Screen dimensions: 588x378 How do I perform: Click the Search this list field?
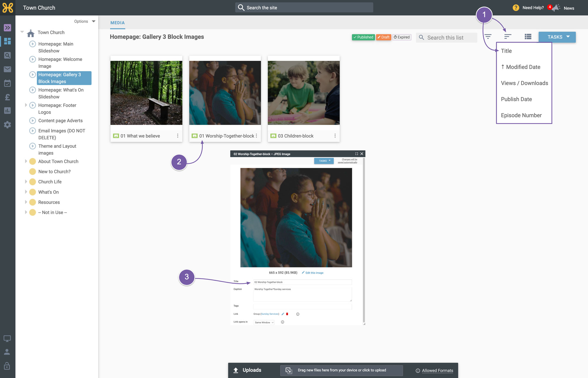447,38
